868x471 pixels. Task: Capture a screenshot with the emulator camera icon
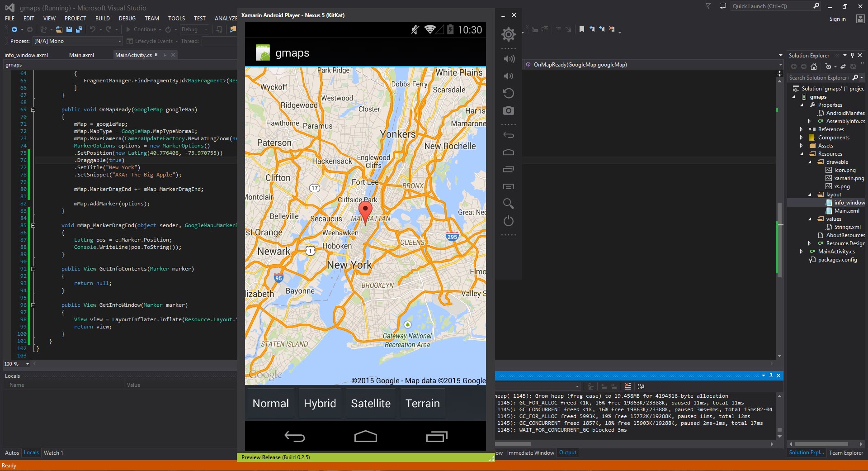508,110
